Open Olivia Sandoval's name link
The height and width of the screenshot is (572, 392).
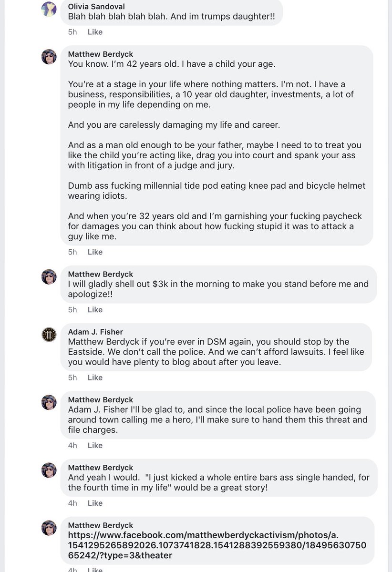coord(97,6)
